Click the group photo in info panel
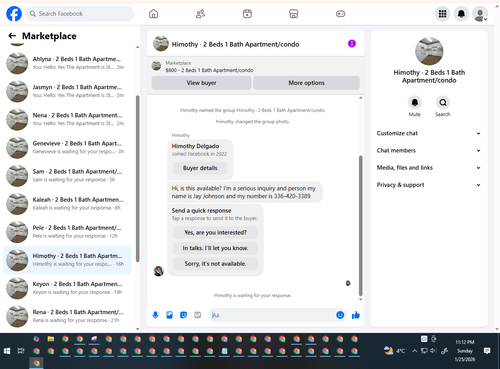Screen dimensions: 500x369 pos(429,51)
